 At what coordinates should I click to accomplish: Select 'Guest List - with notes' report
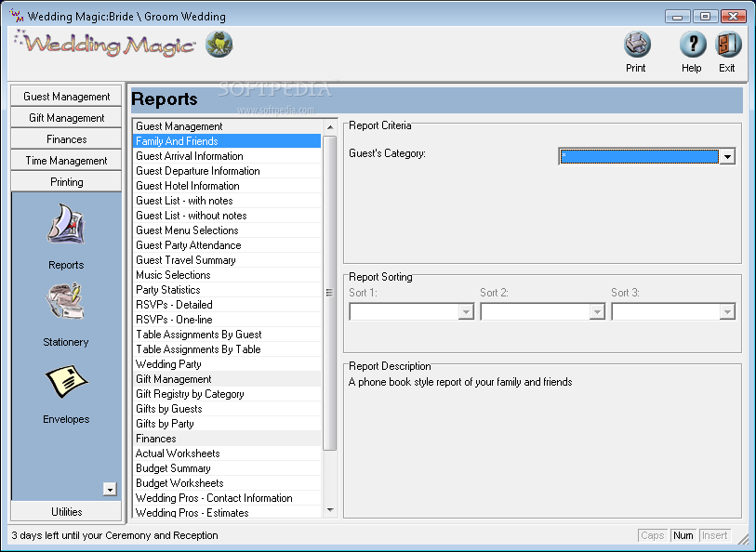coord(227,201)
